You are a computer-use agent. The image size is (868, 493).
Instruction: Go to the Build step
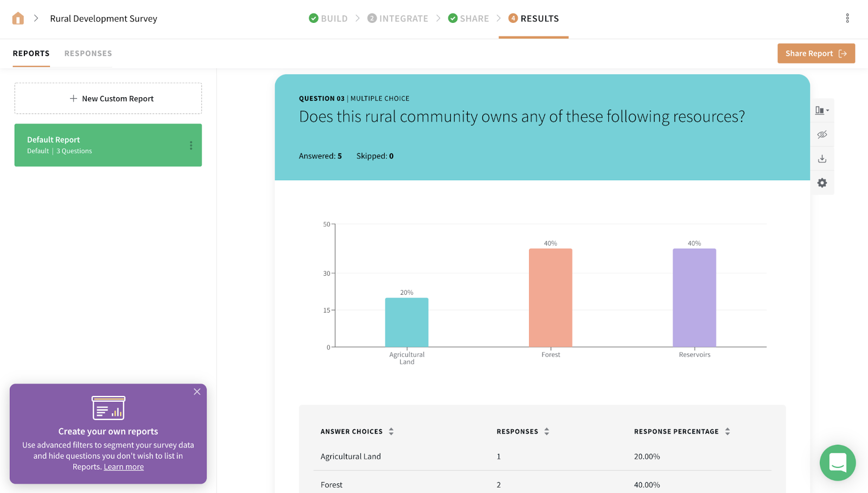pos(328,18)
